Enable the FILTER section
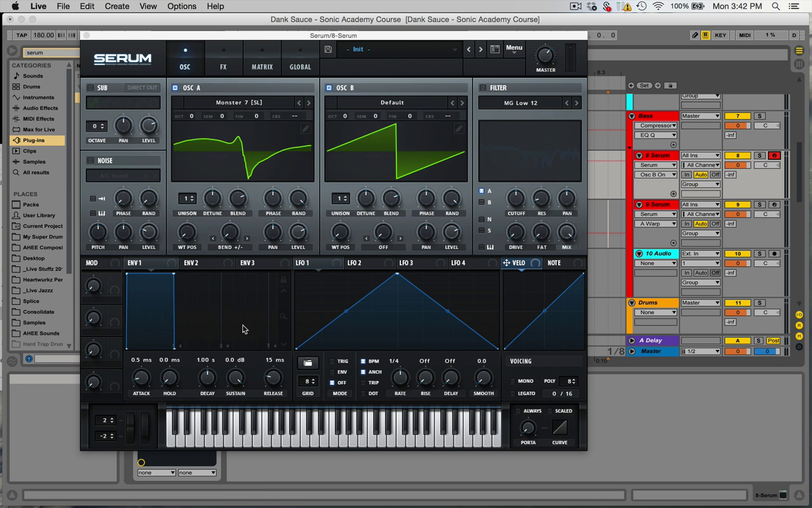The height and width of the screenshot is (508, 812). [x=483, y=88]
